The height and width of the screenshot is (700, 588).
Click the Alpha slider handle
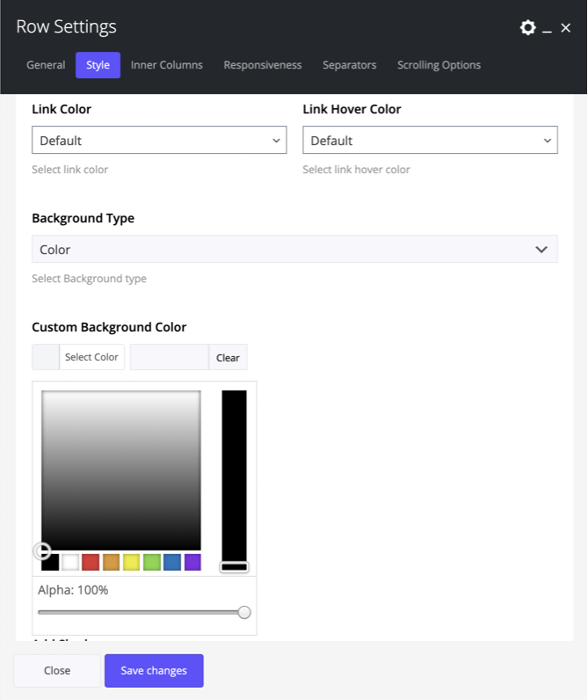[x=244, y=613]
